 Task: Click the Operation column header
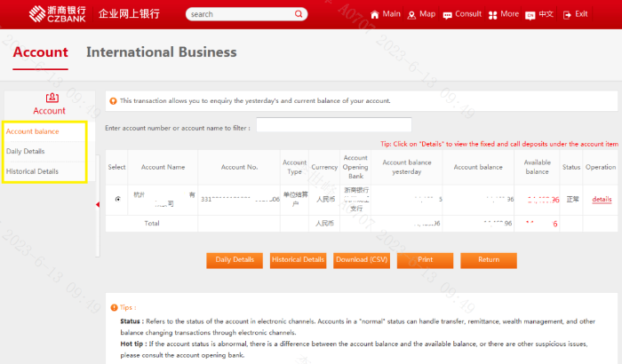coord(601,167)
